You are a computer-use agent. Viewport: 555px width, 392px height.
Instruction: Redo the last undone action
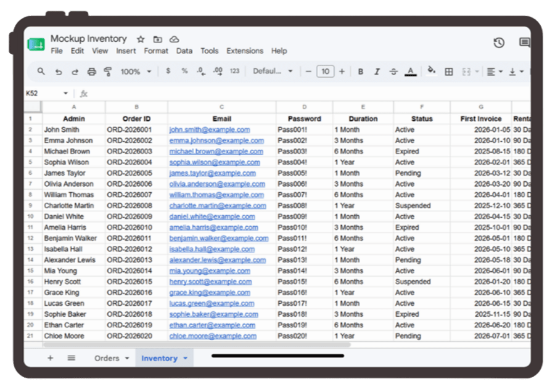point(75,72)
